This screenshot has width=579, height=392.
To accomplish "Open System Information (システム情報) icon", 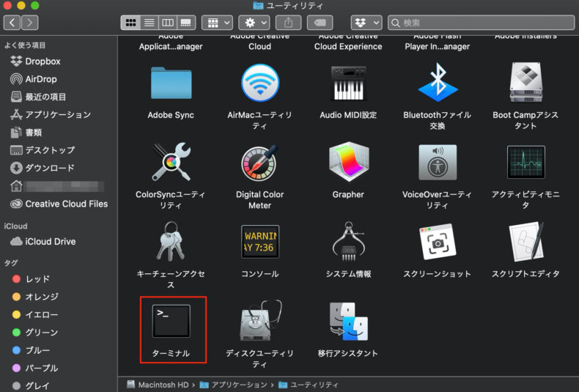I will click(349, 242).
